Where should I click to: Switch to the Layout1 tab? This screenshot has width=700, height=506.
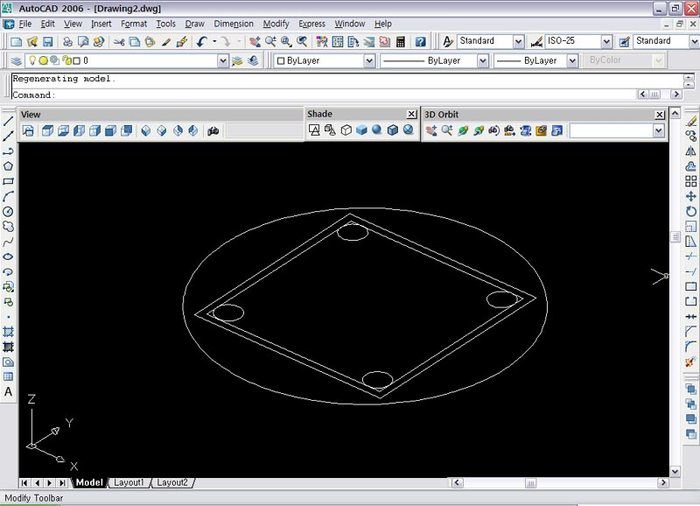[x=129, y=483]
